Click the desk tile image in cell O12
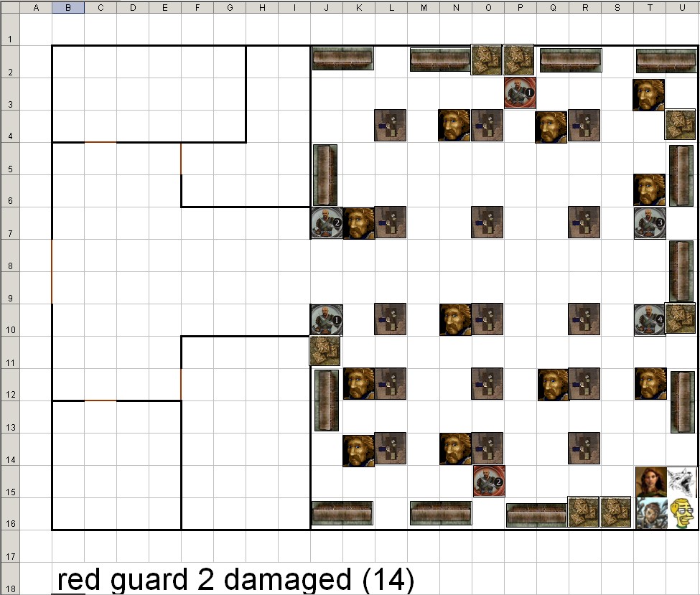Image resolution: width=700 pixels, height=595 pixels. click(487, 383)
